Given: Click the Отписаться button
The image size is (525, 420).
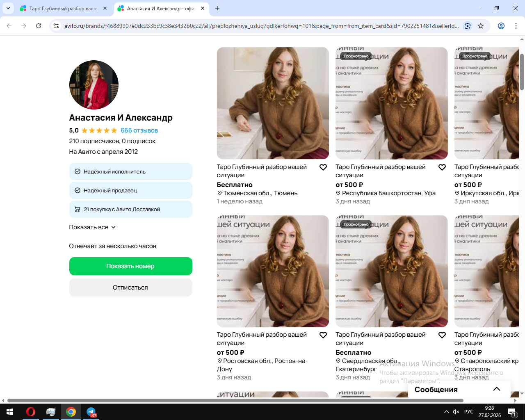Looking at the screenshot, I should pyautogui.click(x=130, y=288).
